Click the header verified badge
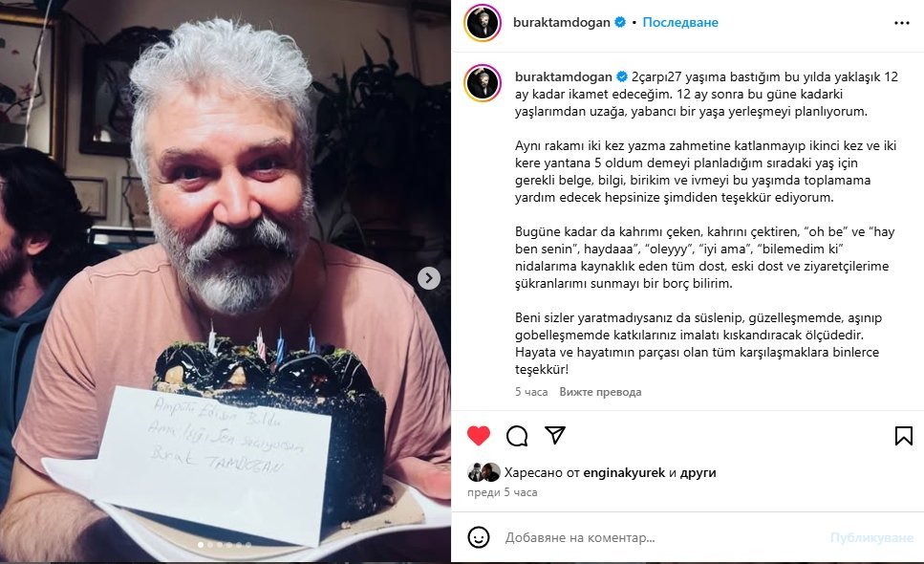Viewport: 924px width, 564px height. [x=620, y=22]
